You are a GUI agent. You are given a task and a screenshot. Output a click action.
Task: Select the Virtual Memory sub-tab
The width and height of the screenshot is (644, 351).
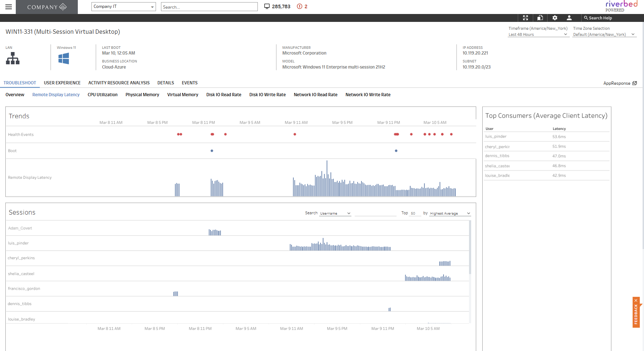click(x=183, y=95)
